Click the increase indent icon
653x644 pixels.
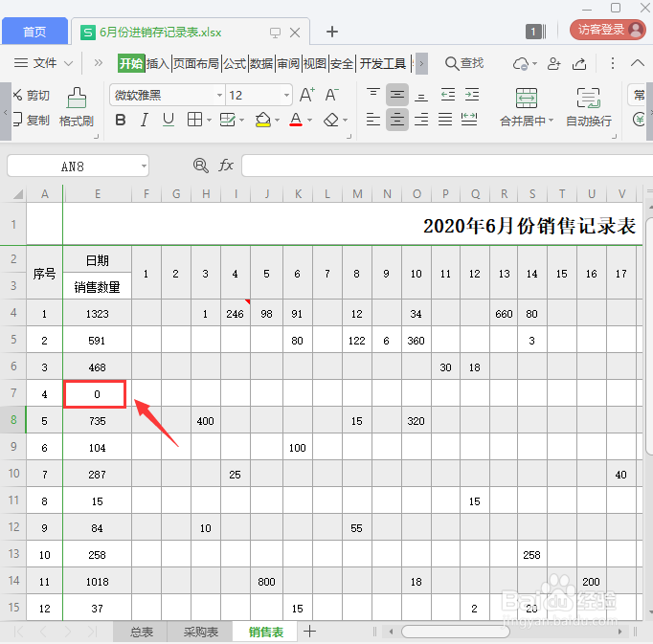click(472, 95)
